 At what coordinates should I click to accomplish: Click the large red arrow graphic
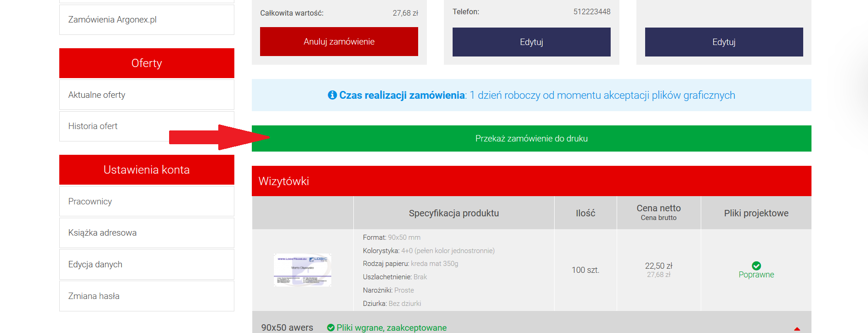[x=216, y=137]
